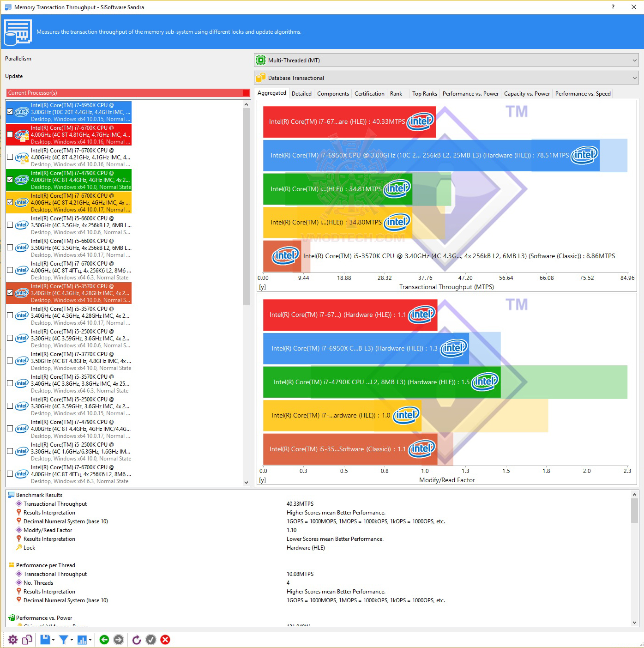Click the Intel logo on the 1.0 factor bar
Image resolution: width=644 pixels, height=648 pixels.
pyautogui.click(x=406, y=415)
